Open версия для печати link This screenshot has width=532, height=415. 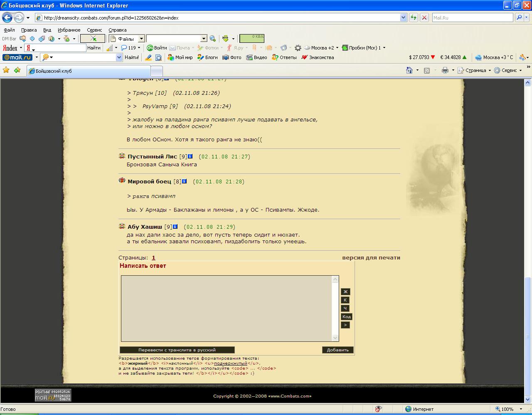[x=371, y=257]
